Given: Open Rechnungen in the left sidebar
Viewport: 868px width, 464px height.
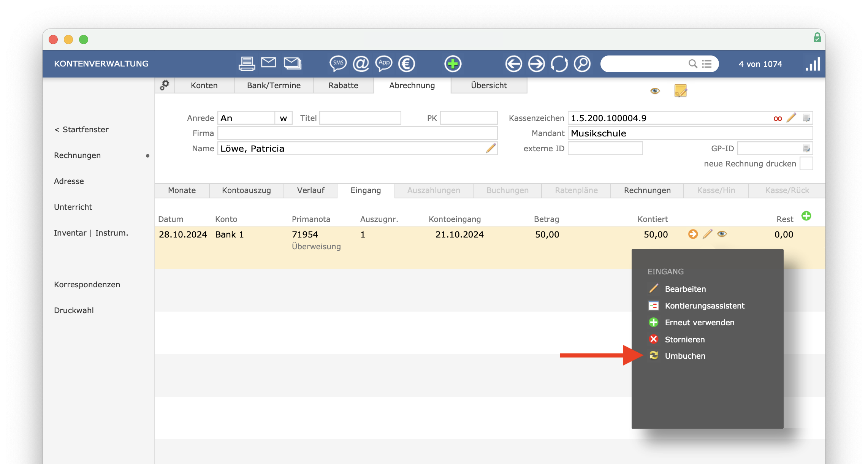Looking at the screenshot, I should coord(77,155).
